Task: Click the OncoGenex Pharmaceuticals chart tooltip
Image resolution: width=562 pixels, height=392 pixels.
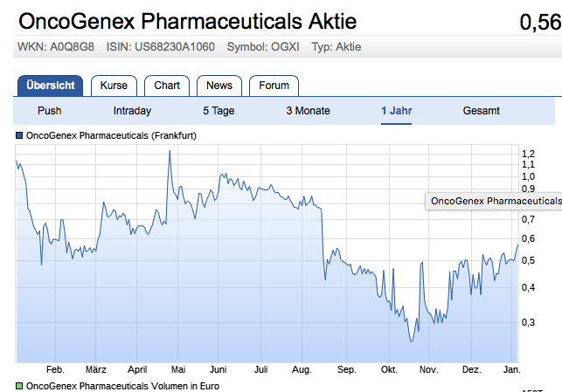Action: pyautogui.click(x=494, y=201)
